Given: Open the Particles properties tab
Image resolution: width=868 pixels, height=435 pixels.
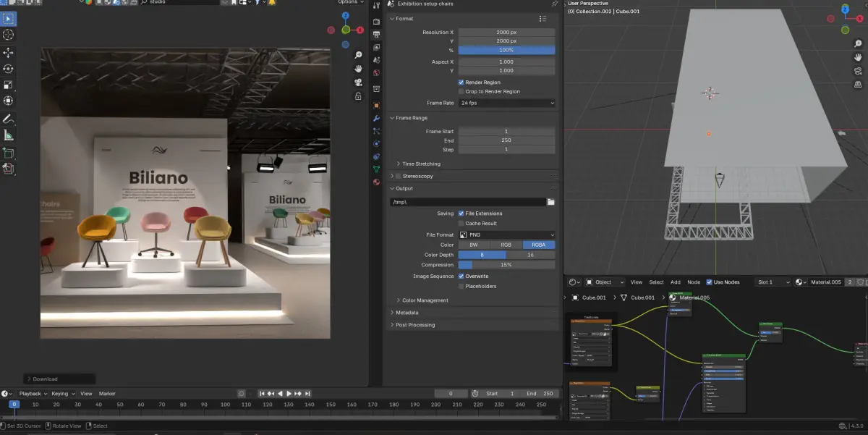Looking at the screenshot, I should 376,131.
